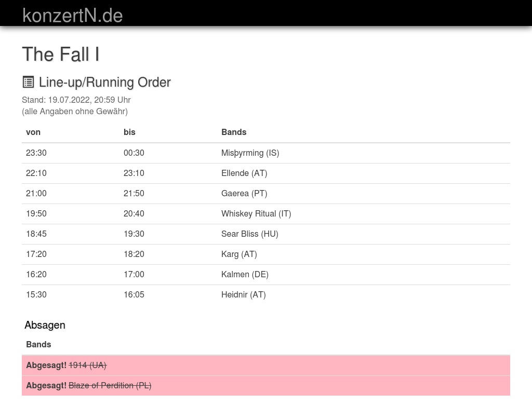Click the Absagen section heading
532x406 pixels.
(x=45, y=325)
